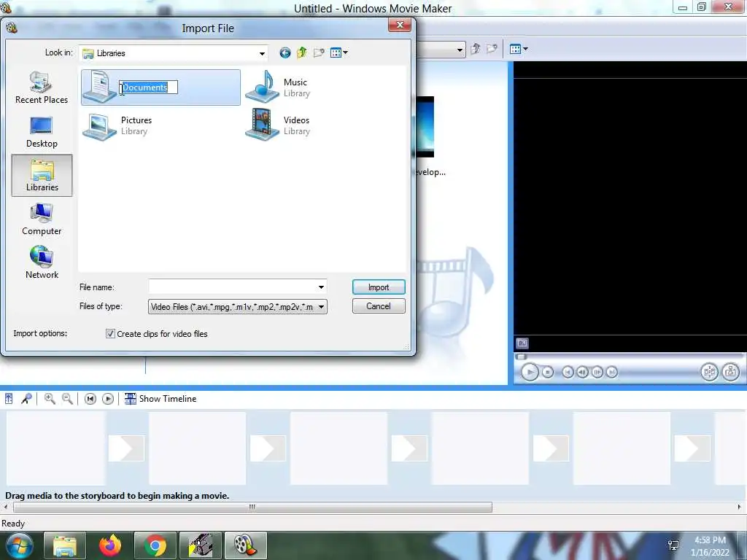747x560 pixels.
Task: Launch Chrome from taskbar
Action: tap(155, 545)
